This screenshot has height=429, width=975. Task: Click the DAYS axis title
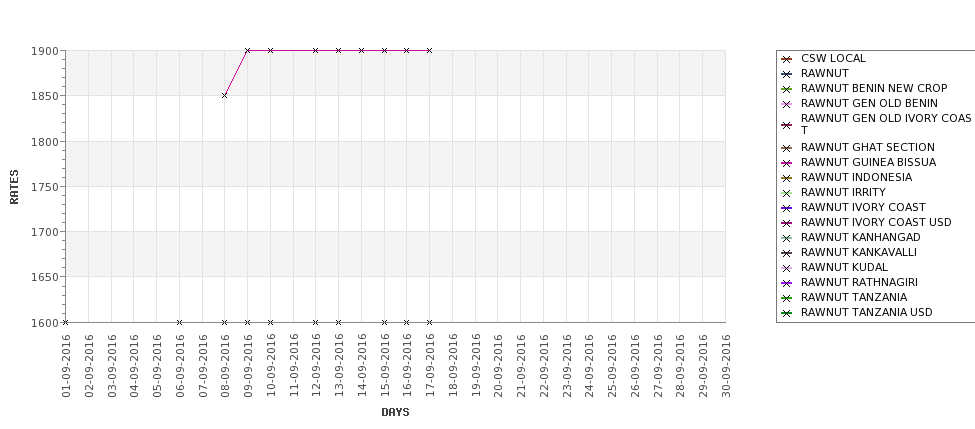coord(395,412)
